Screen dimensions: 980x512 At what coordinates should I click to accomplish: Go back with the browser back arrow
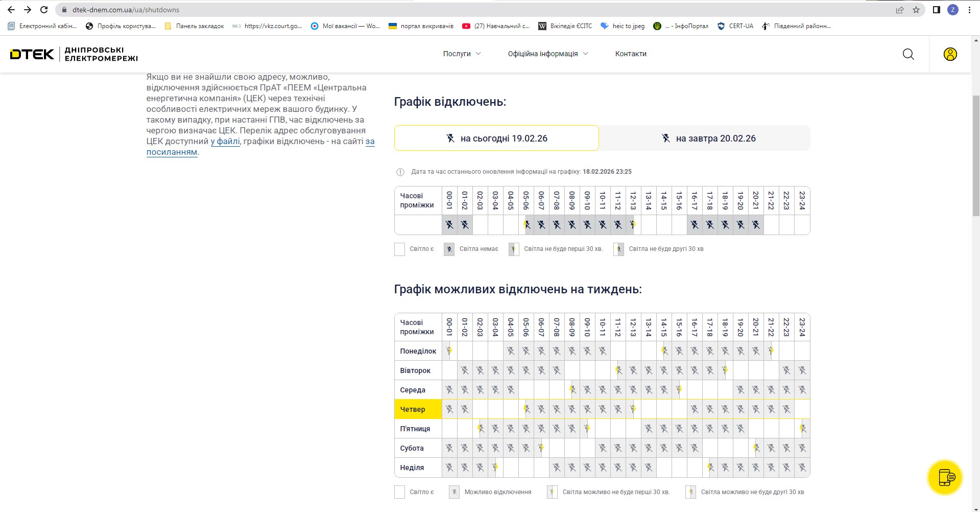pos(11,10)
